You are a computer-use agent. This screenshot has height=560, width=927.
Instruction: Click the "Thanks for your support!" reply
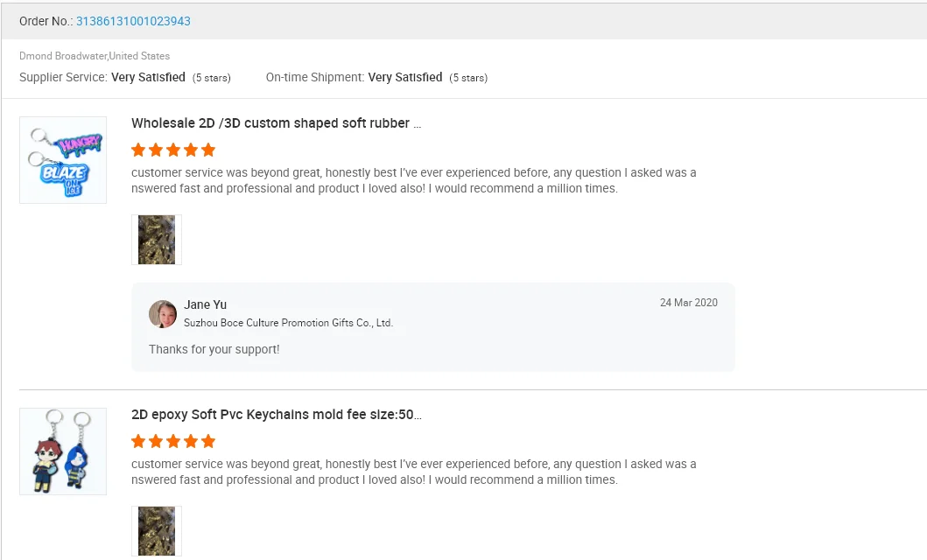(x=214, y=349)
